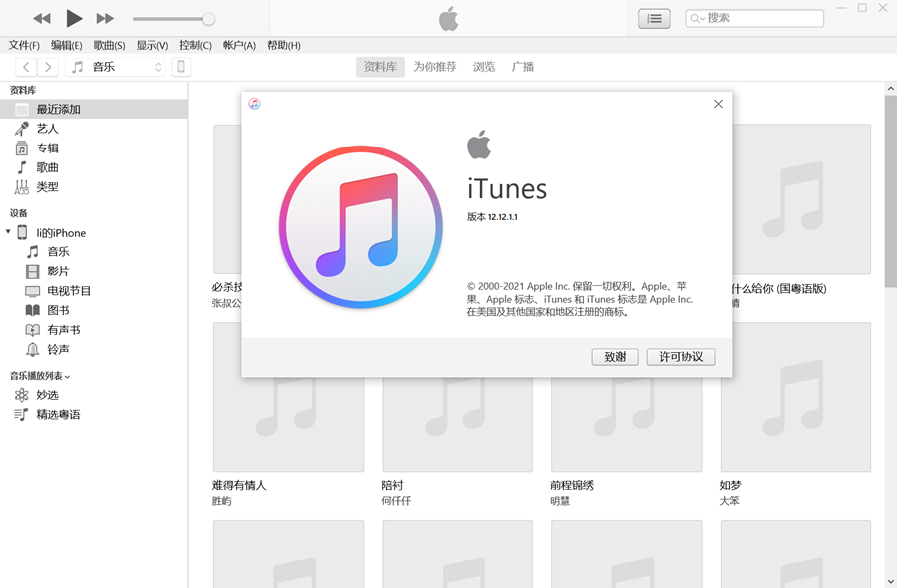
Task: Click the artist name 大笨
Action: pyautogui.click(x=729, y=501)
